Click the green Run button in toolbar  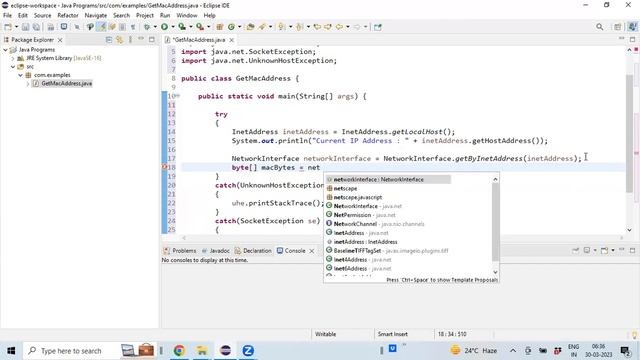164,27
